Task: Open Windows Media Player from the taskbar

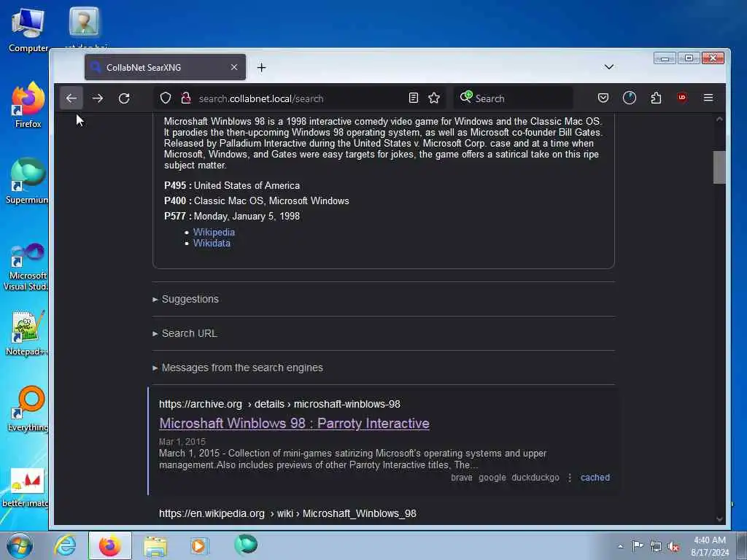Action: 199,545
